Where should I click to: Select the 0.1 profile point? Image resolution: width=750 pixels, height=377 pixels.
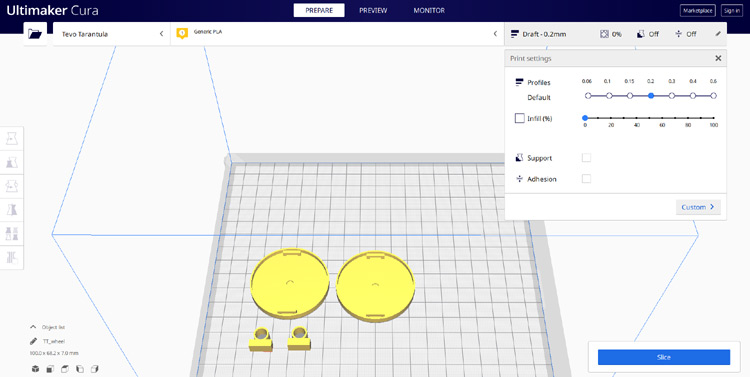tap(609, 96)
